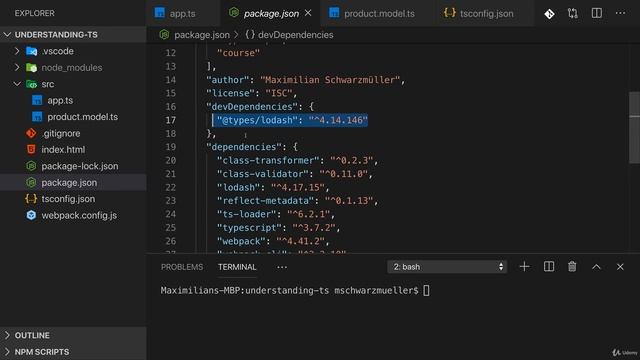Close the terminal panel
Screen dimensions: 640x360
tap(620, 267)
